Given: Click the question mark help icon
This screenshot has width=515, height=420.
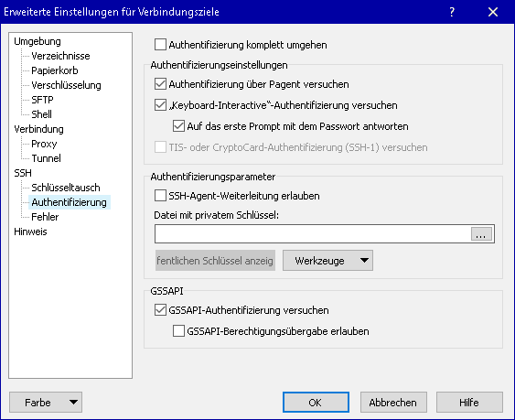Looking at the screenshot, I should [x=452, y=12].
